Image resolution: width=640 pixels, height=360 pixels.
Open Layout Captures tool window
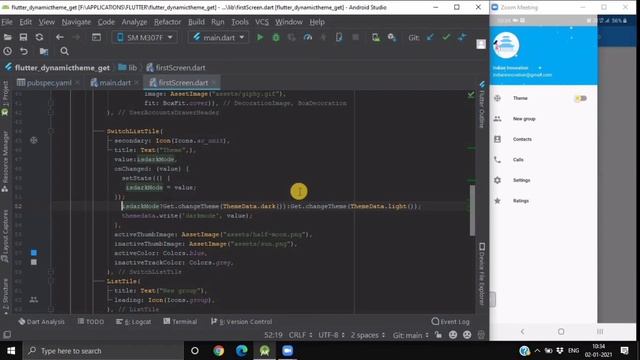5,236
